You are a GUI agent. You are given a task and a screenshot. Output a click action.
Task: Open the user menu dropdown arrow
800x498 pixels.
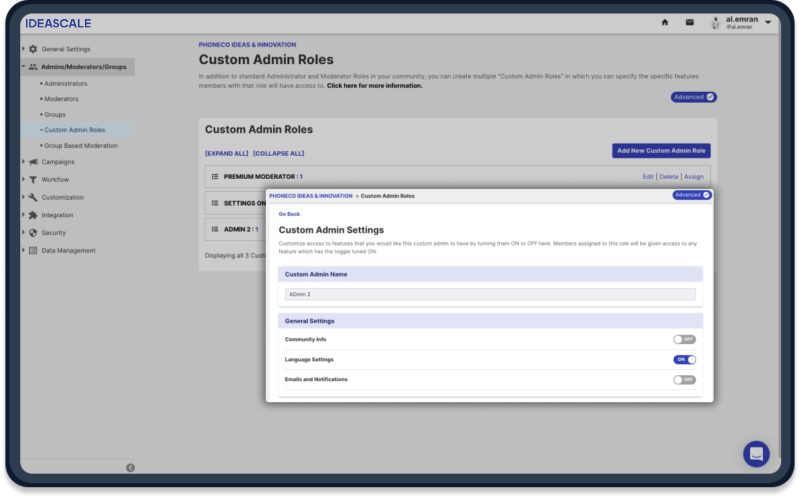pos(768,22)
